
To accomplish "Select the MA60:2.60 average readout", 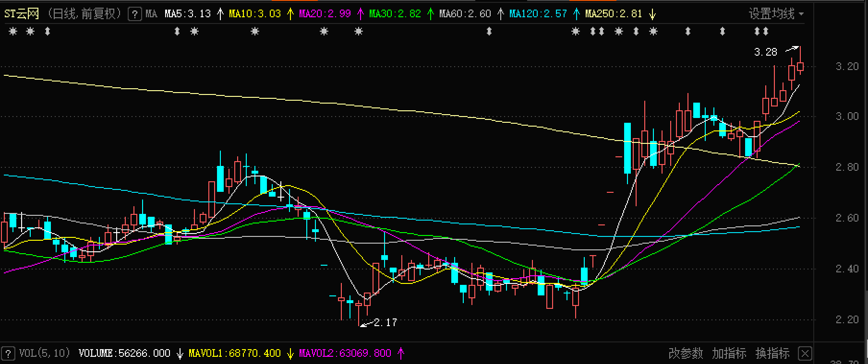I will coord(465,14).
